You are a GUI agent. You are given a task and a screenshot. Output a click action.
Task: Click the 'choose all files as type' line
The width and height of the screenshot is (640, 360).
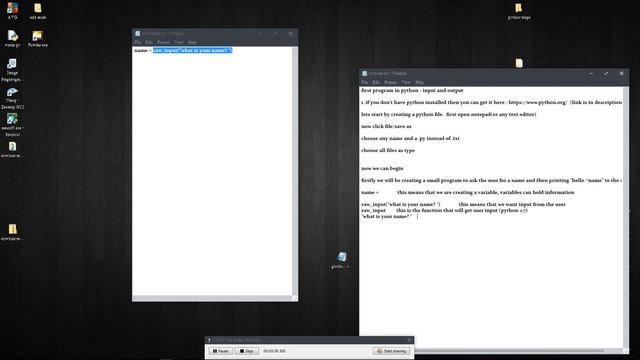tap(388, 151)
